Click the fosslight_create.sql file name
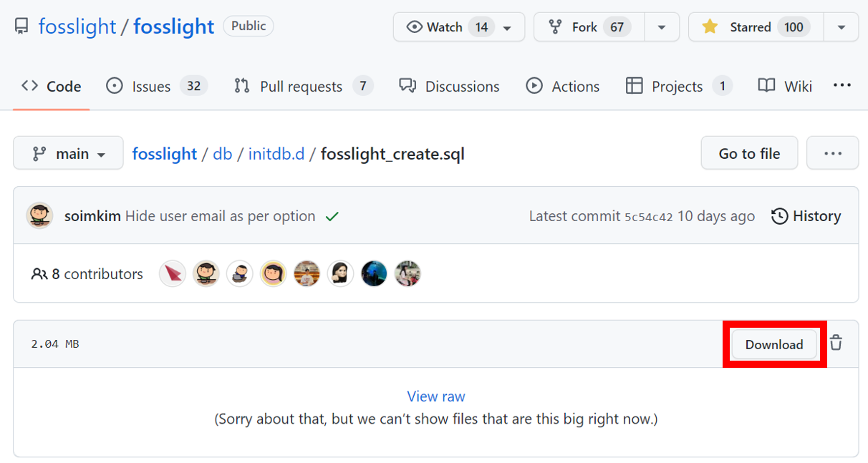868x463 pixels. (x=392, y=154)
